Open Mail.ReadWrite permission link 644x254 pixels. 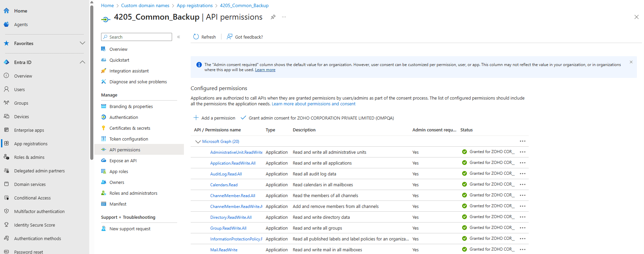point(224,250)
